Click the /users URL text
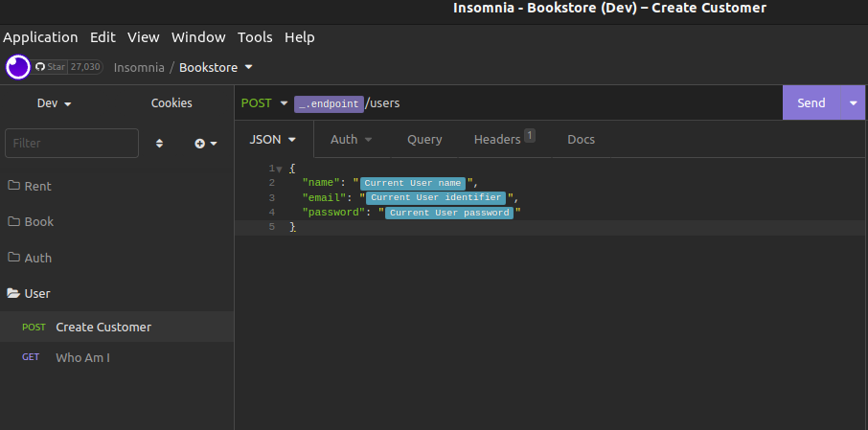 point(382,102)
